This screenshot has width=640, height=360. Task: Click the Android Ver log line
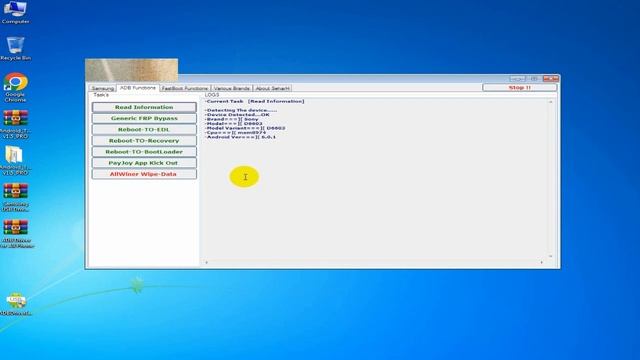point(240,137)
